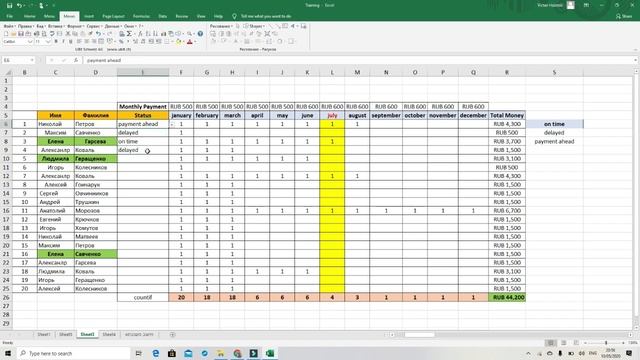This screenshot has width=640, height=360.
Task: Click the formula bar containing payment ahead
Action: point(359,60)
